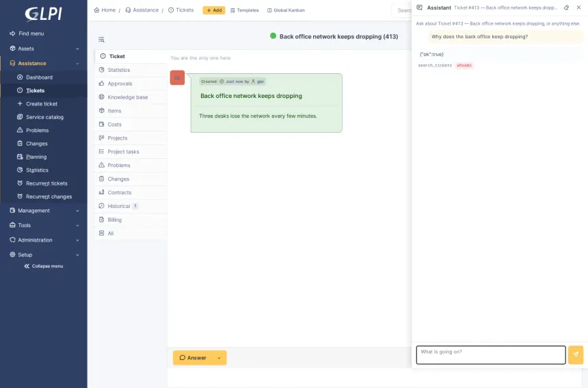Click the GLPI logo
588x388 pixels.
click(x=43, y=14)
